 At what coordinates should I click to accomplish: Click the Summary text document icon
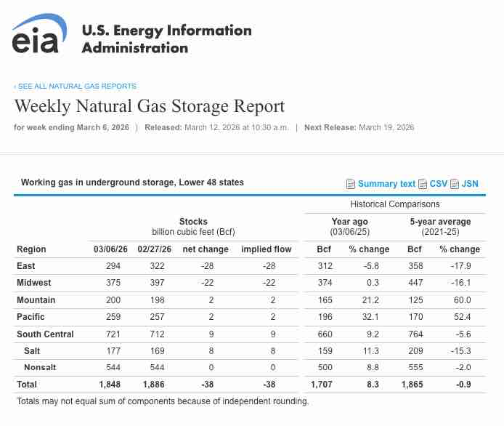[351, 184]
